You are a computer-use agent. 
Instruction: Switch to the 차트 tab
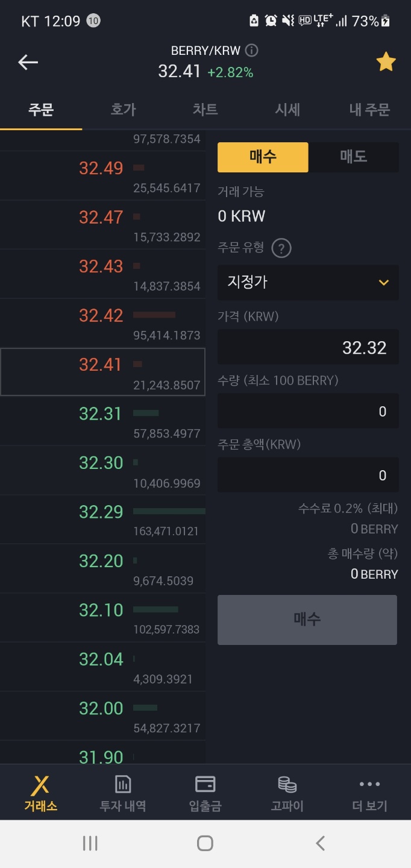click(205, 110)
